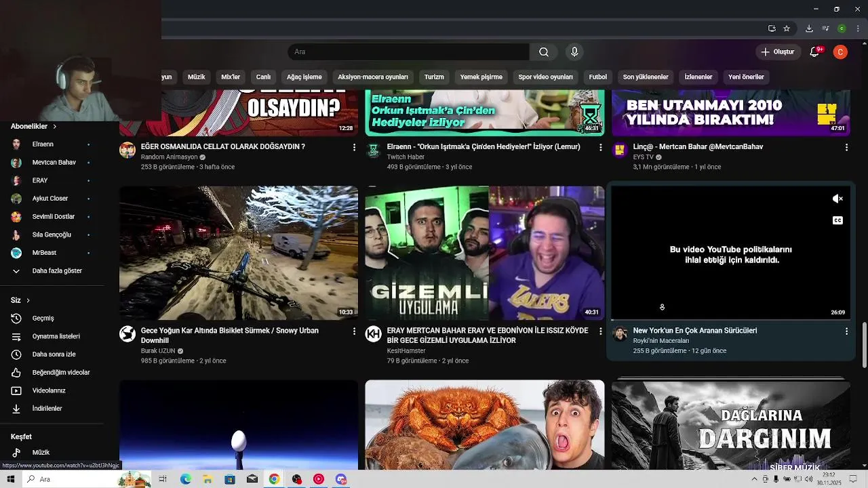Open the orange C account avatar
This screenshot has height=488, width=868.
click(840, 52)
